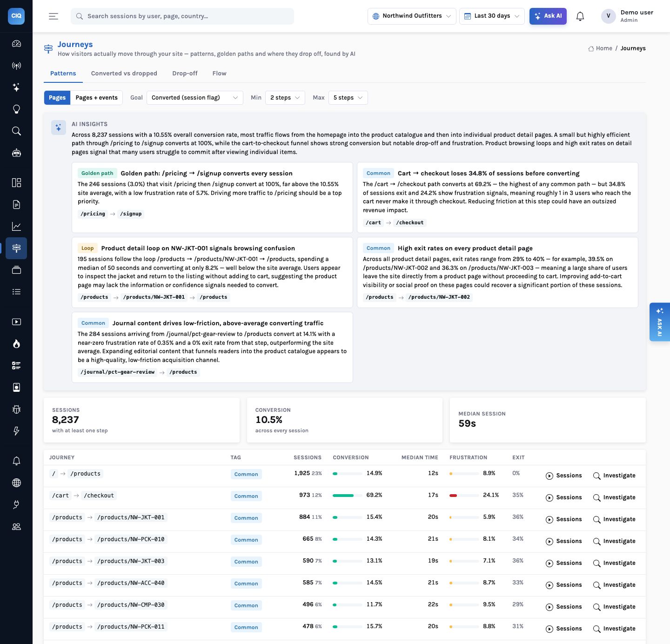Open the speedometer dashboard icon in sidebar
The height and width of the screenshot is (644, 670).
[x=16, y=44]
